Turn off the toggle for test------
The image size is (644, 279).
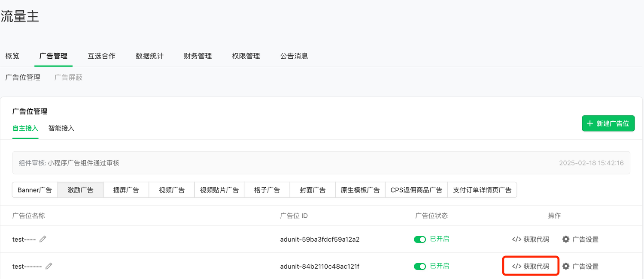coord(419,266)
